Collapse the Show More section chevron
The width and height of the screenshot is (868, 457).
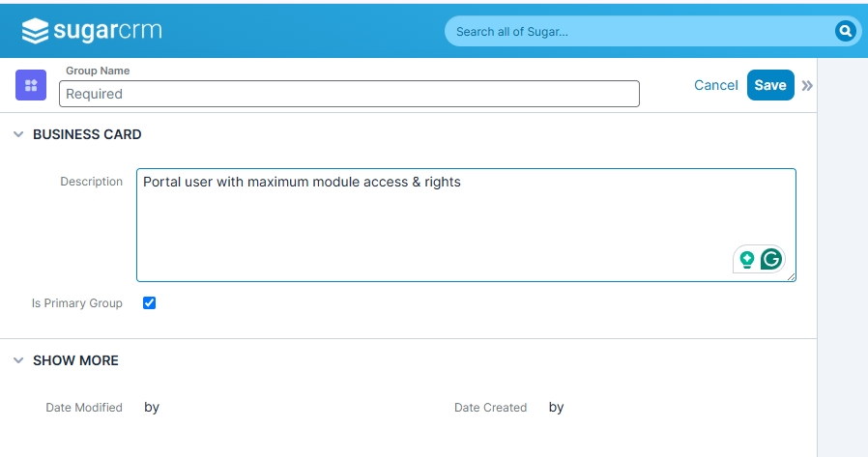point(18,360)
